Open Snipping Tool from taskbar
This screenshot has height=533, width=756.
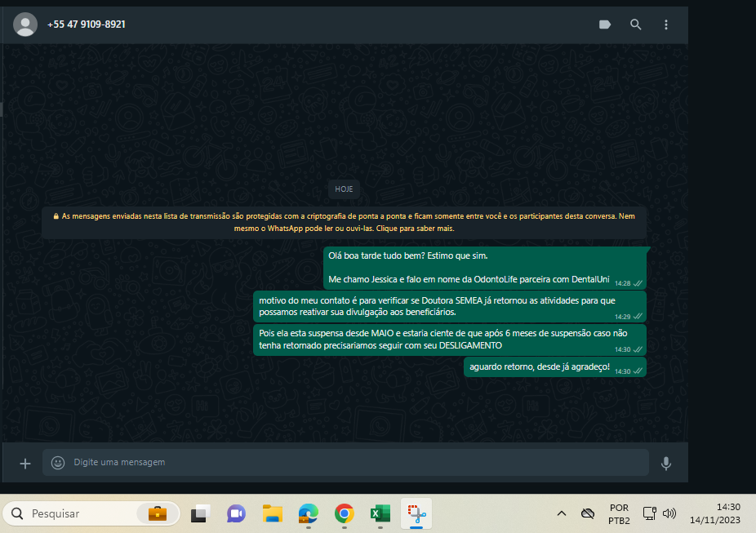(416, 513)
